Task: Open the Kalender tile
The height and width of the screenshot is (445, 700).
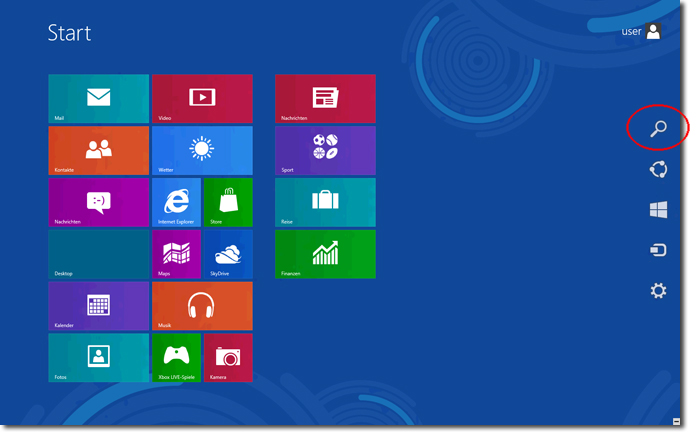Action: [99, 306]
